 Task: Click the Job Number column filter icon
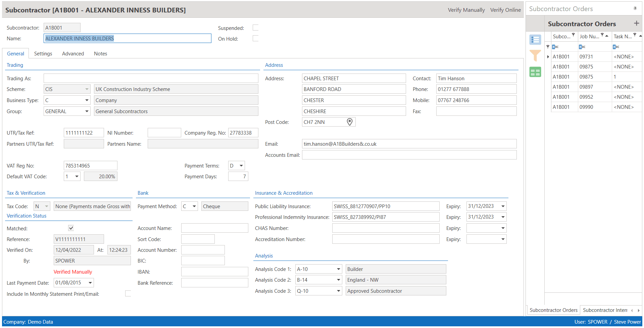point(602,35)
